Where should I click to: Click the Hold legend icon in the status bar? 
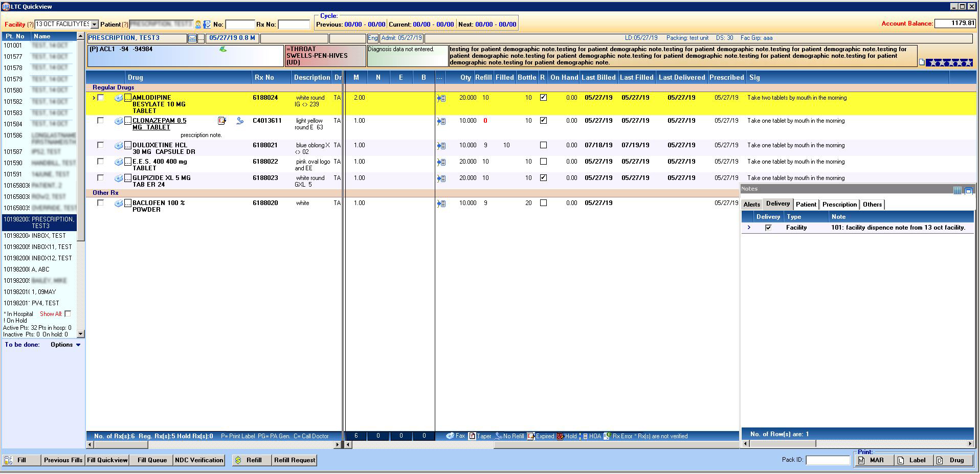pos(560,436)
